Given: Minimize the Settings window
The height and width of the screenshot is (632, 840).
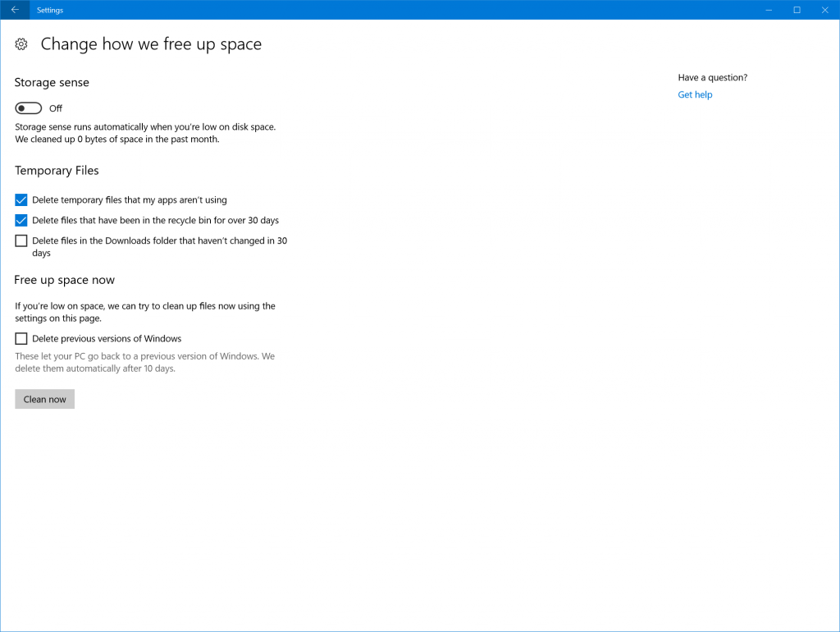Looking at the screenshot, I should pyautogui.click(x=768, y=10).
